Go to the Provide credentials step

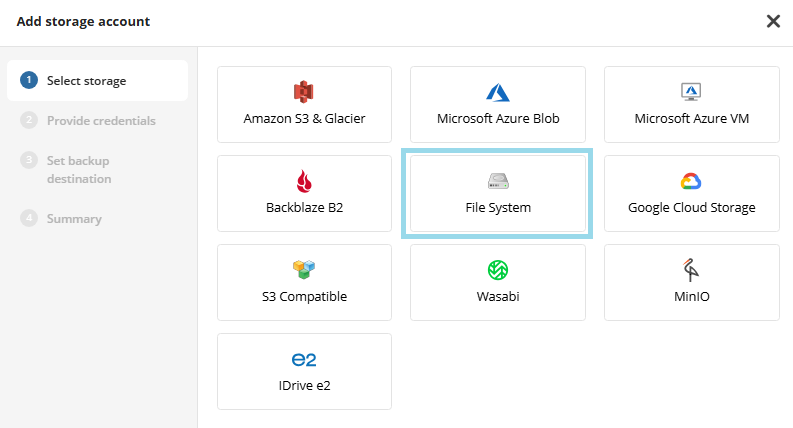pyautogui.click(x=100, y=120)
